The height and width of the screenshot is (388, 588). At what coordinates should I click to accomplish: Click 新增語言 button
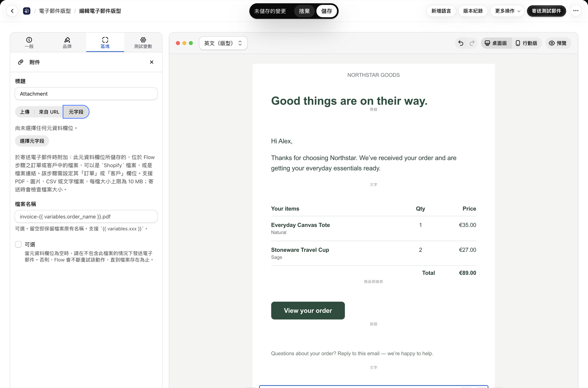click(x=441, y=11)
